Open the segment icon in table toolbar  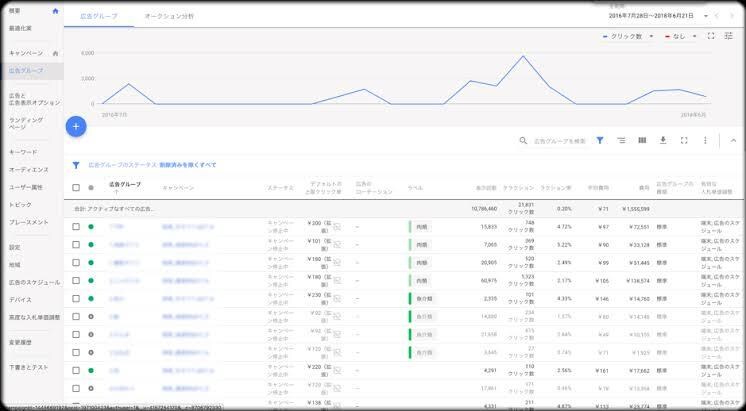[621, 140]
